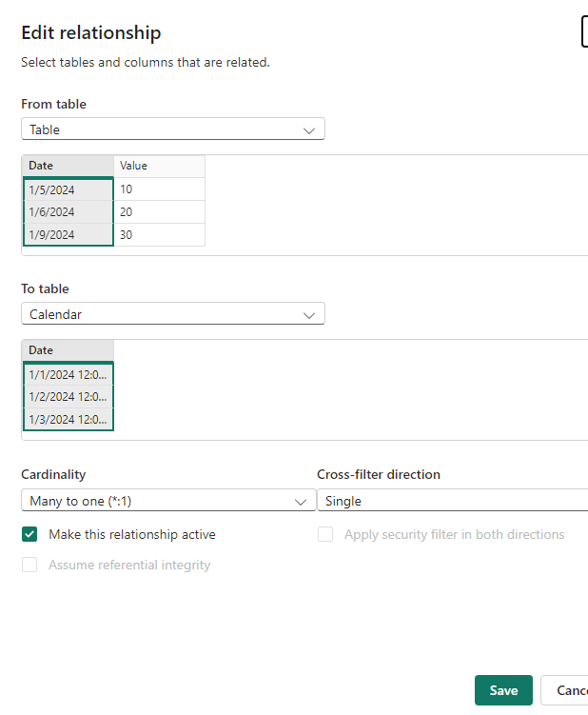Uncheck Make this relationship active
Viewport: 588px width, 715px height.
click(29, 534)
